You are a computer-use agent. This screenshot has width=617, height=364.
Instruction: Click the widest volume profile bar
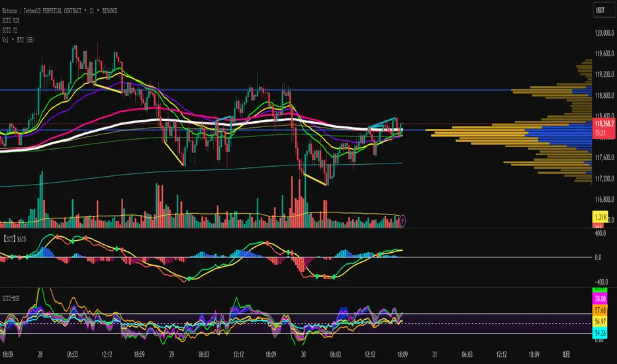coord(509,130)
